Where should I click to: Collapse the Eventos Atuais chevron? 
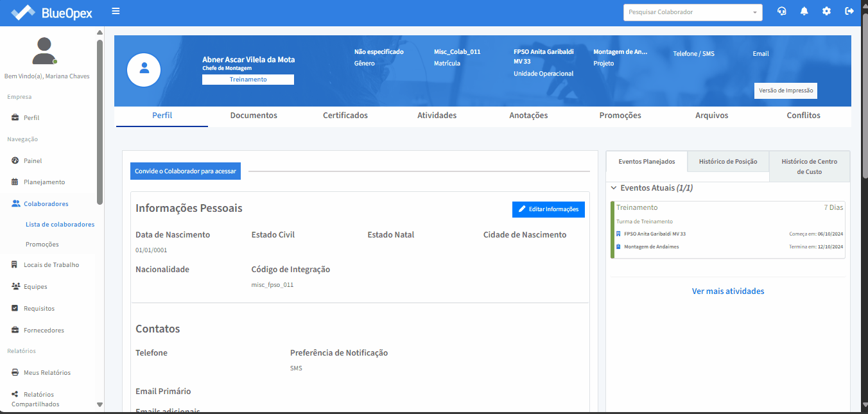(614, 188)
